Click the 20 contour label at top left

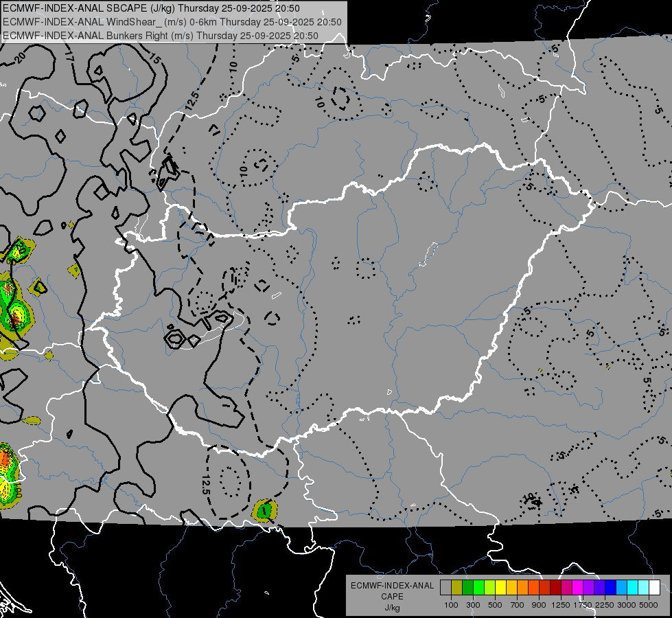pos(19,57)
